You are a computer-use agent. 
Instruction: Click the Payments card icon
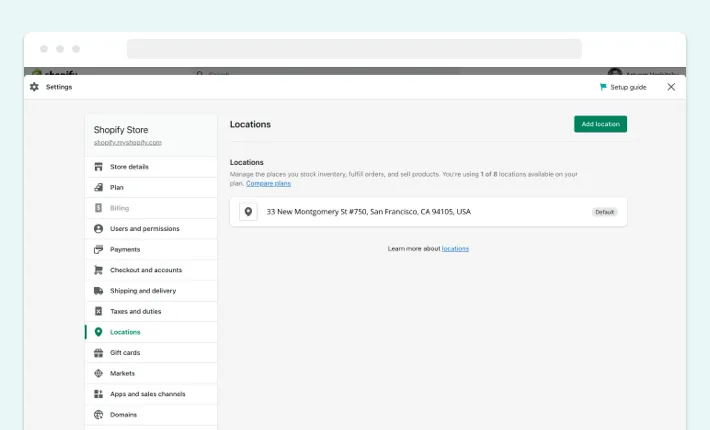98,249
